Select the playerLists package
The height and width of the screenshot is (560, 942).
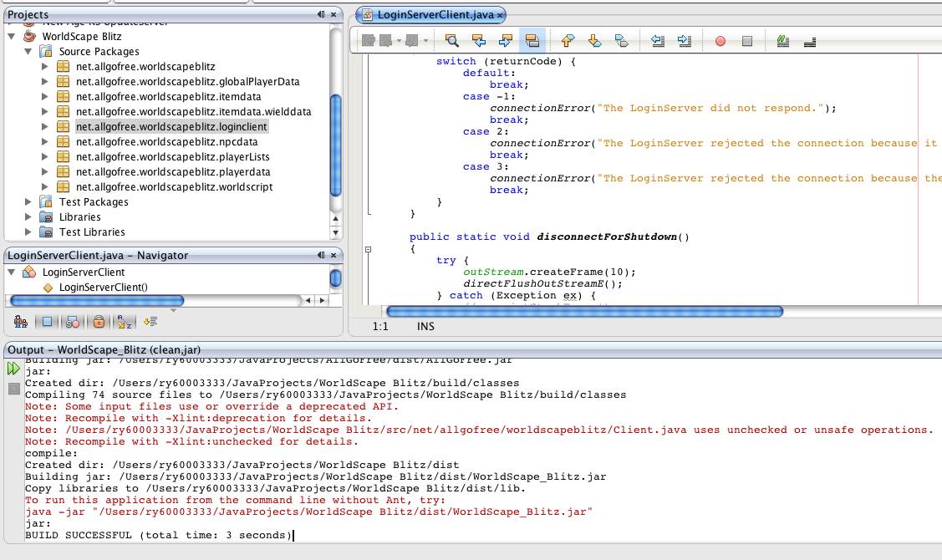[x=172, y=157]
